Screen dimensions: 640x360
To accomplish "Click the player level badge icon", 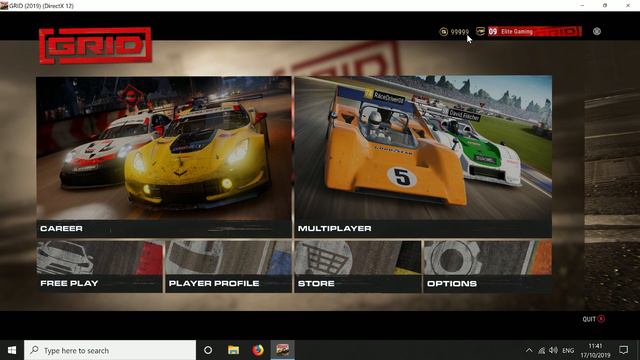I will pos(480,31).
